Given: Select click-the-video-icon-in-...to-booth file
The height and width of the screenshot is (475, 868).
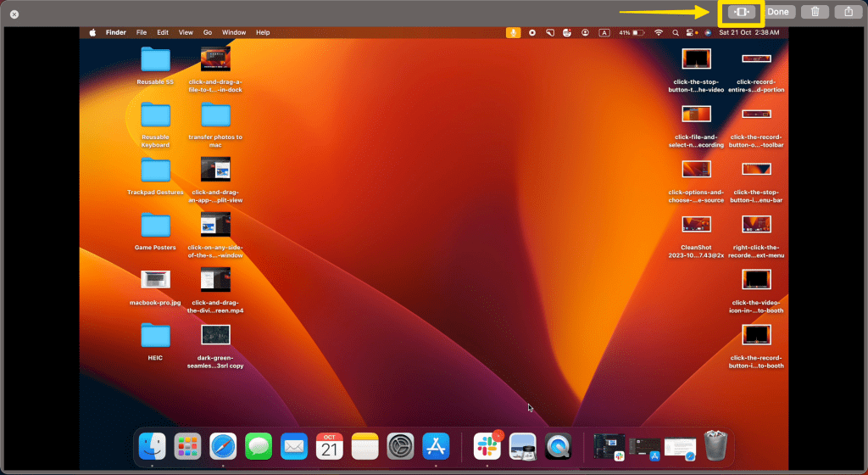Looking at the screenshot, I should (756, 291).
